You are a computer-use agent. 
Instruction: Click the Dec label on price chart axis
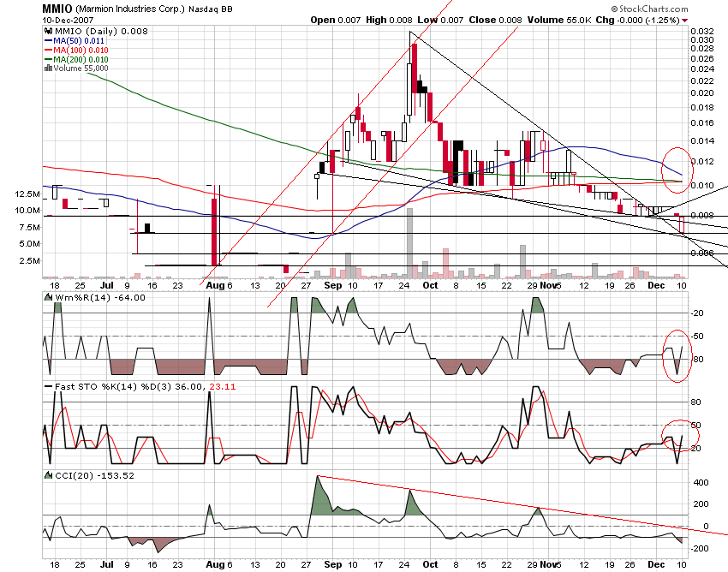(656, 285)
